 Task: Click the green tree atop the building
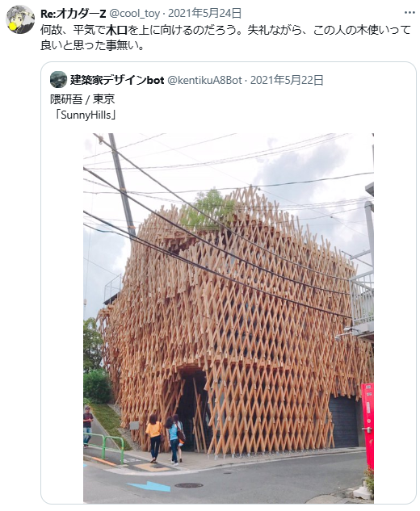click(x=207, y=210)
